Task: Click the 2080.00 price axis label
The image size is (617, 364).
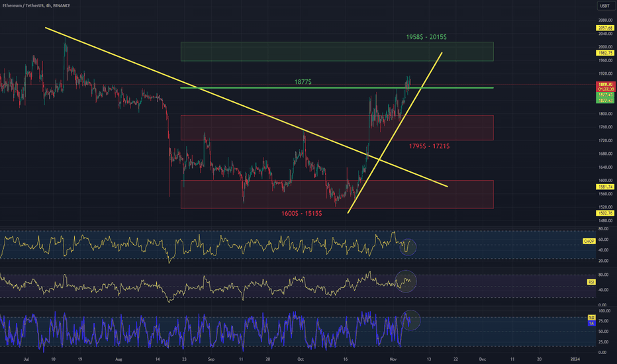Action: pos(605,20)
